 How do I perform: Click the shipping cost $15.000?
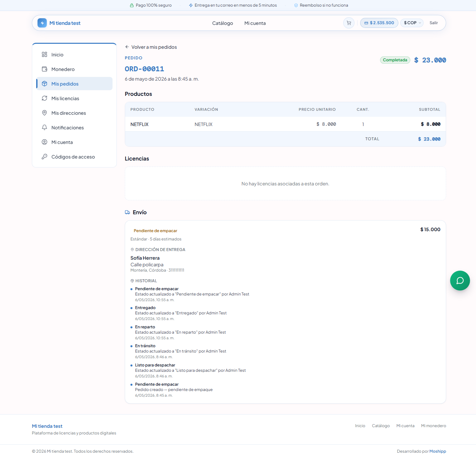click(x=430, y=229)
